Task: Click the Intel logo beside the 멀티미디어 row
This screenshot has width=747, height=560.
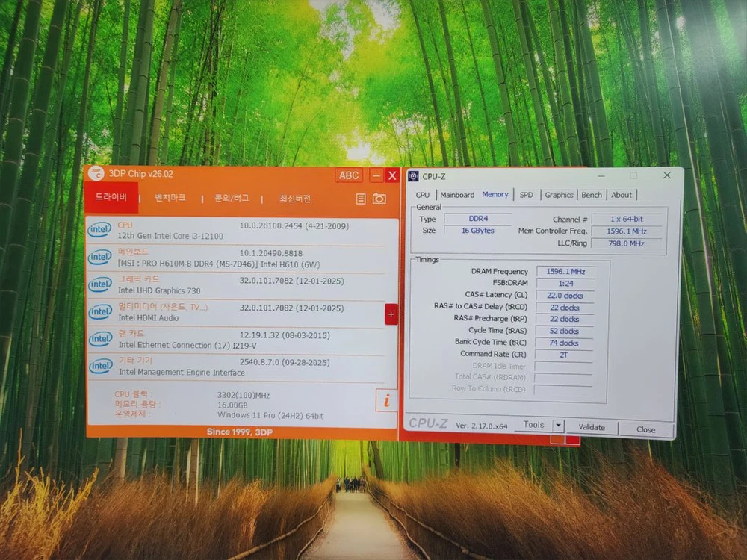Action: [x=100, y=311]
